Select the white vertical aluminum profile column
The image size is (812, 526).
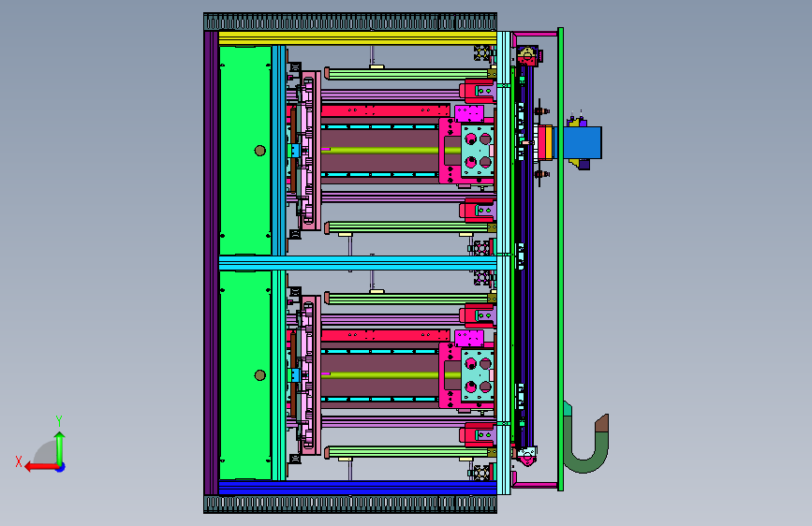503,263
